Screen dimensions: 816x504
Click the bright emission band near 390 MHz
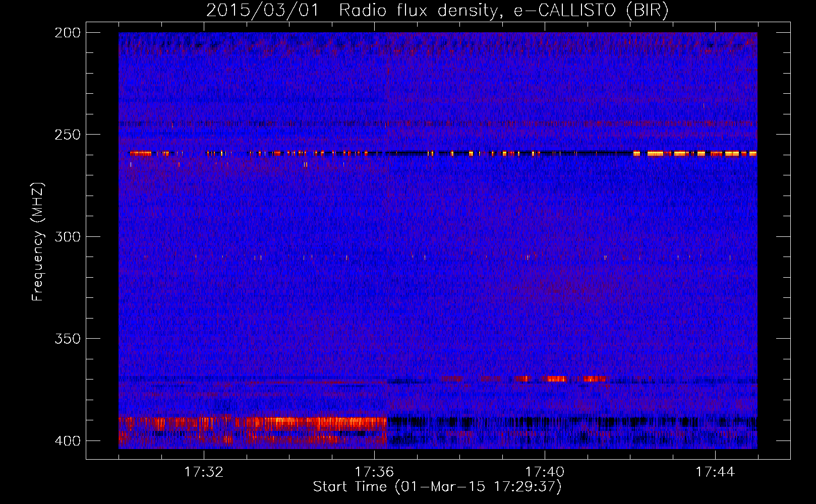click(252, 423)
